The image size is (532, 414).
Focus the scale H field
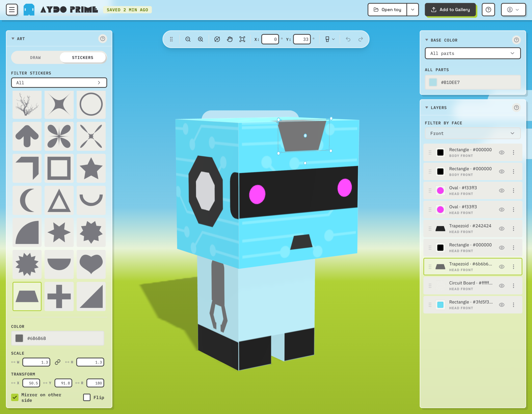pyautogui.click(x=90, y=362)
